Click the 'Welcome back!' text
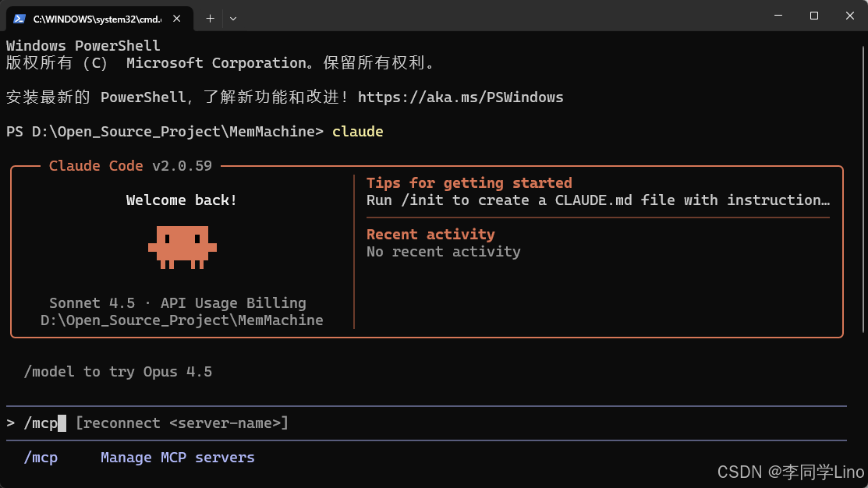This screenshot has height=488, width=868. [182, 200]
